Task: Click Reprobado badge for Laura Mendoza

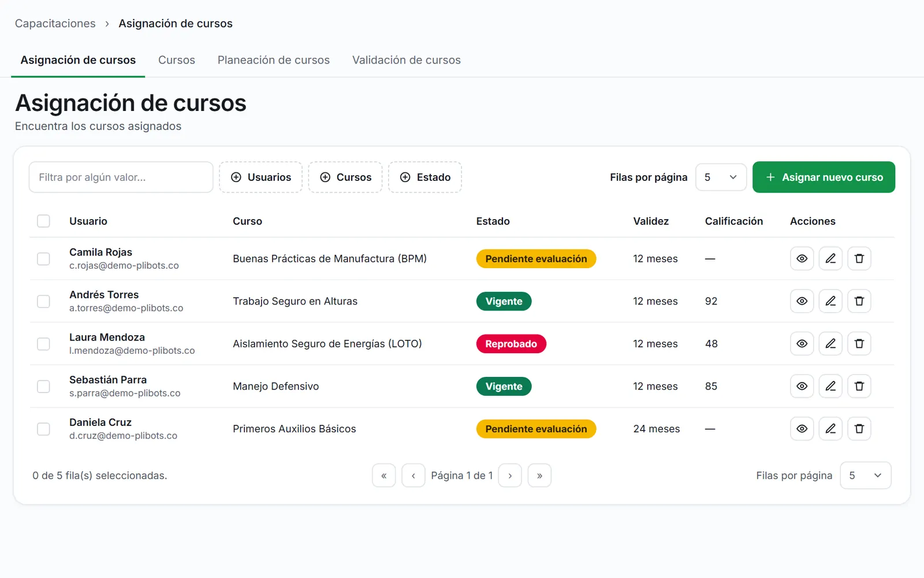Action: click(511, 344)
